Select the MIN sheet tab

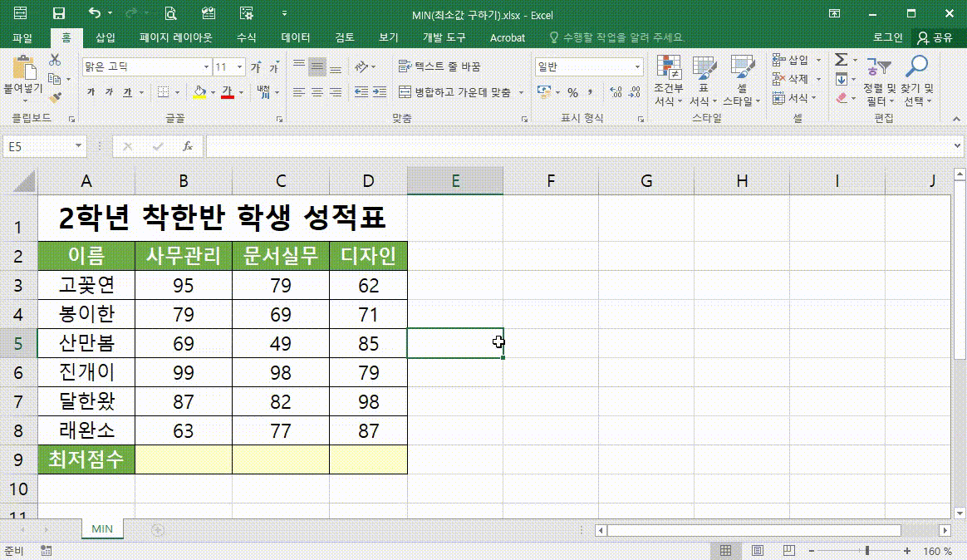pos(102,528)
